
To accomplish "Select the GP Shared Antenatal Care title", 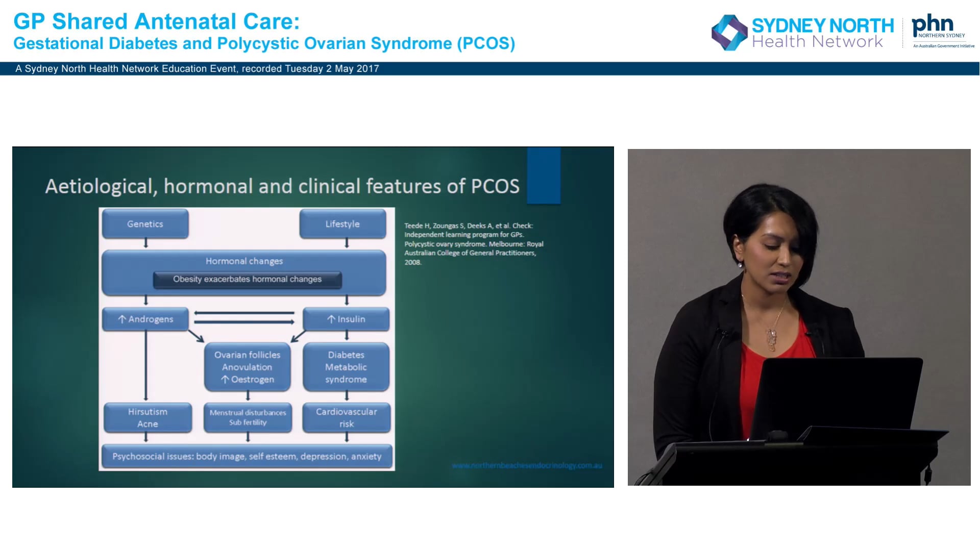I will coord(158,21).
